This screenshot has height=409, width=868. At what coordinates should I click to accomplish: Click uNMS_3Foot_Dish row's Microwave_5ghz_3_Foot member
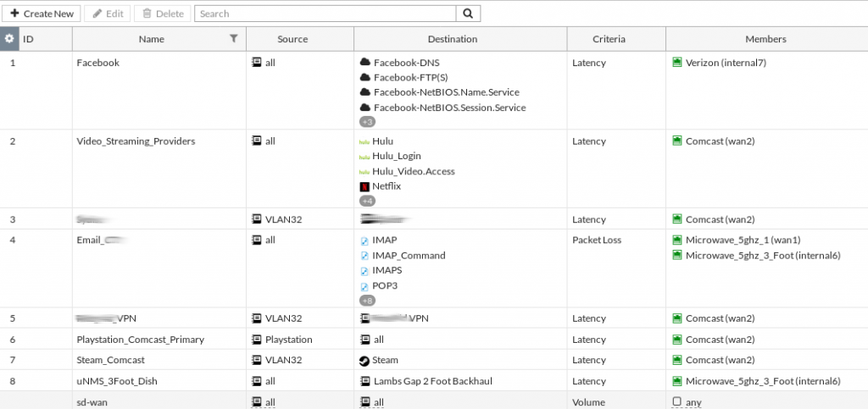(x=763, y=381)
